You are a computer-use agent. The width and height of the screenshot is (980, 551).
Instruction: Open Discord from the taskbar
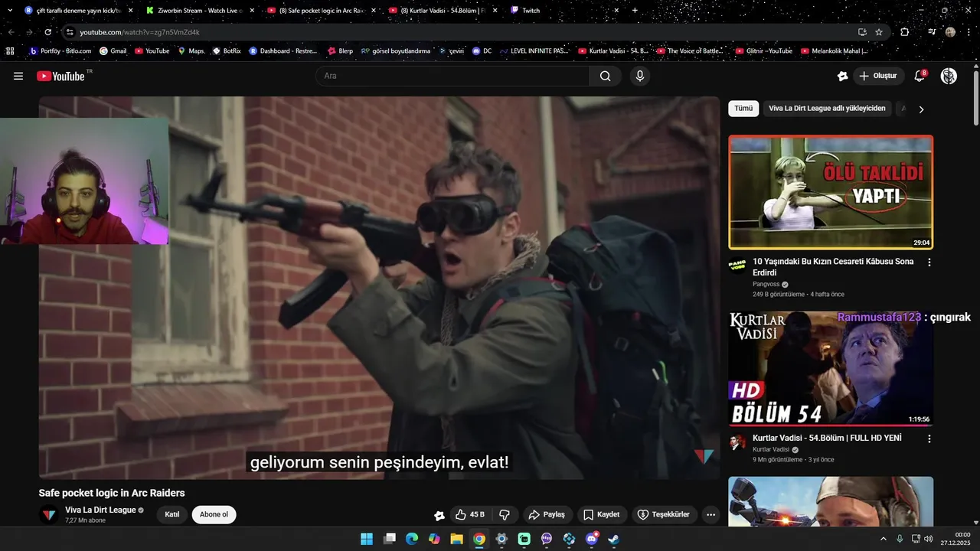pos(591,539)
